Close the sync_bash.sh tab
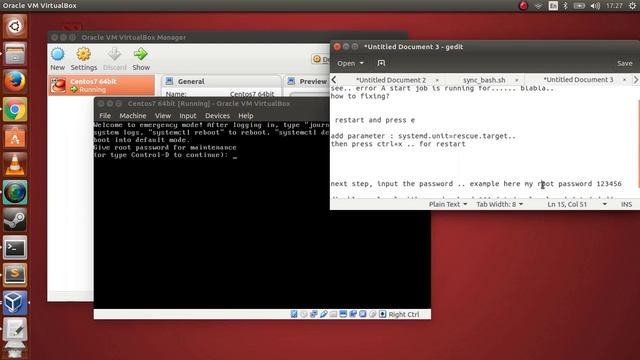The height and width of the screenshot is (360, 640). (517, 80)
